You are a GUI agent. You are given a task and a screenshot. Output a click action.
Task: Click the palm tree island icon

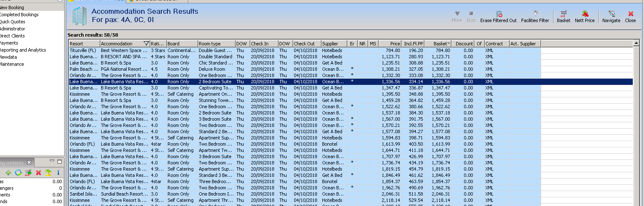(x=48, y=172)
